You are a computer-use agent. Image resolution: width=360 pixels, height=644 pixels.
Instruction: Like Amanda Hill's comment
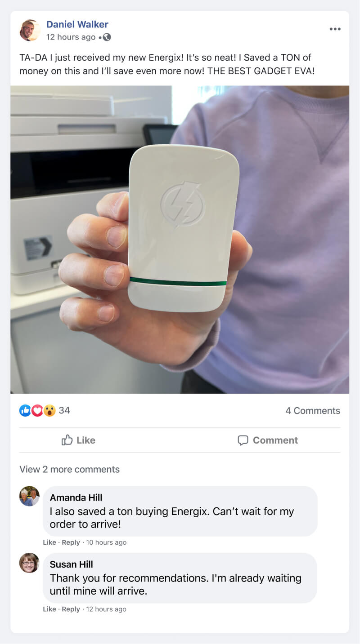pyautogui.click(x=49, y=542)
